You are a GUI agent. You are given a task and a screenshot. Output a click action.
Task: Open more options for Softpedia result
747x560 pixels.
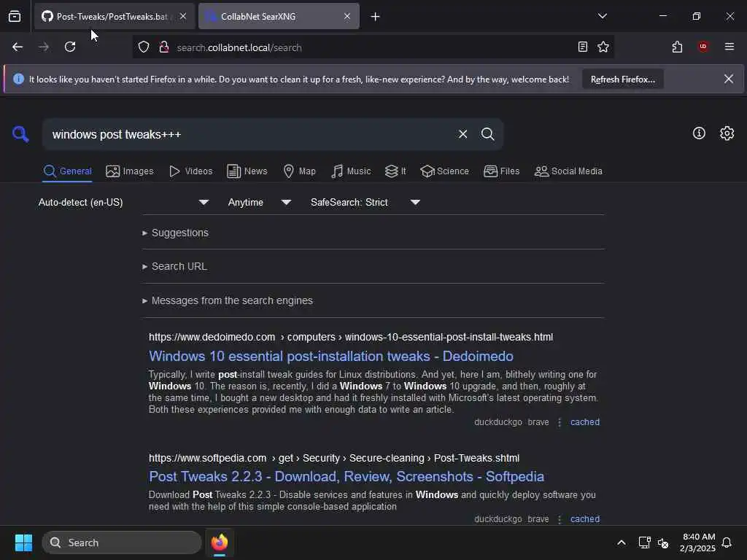pos(560,519)
